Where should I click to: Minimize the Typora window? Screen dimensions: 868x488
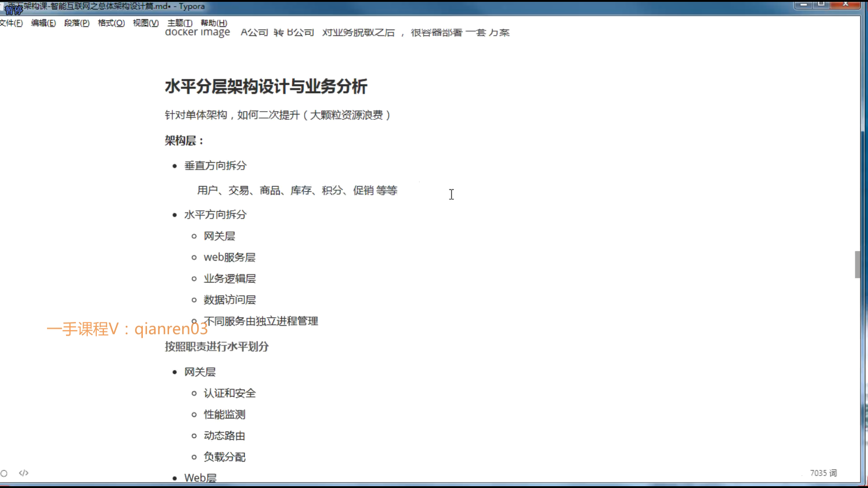click(804, 5)
